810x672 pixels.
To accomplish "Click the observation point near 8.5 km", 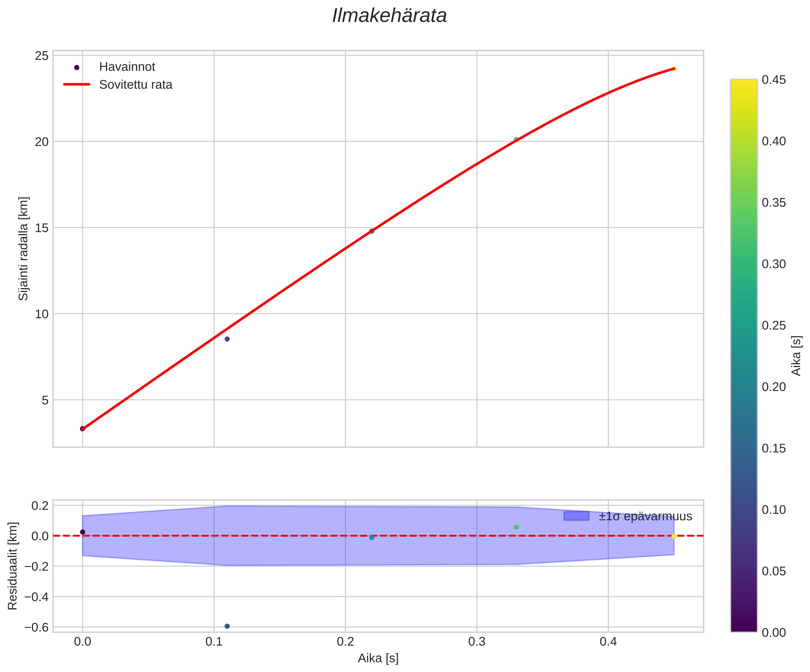I will (227, 339).
